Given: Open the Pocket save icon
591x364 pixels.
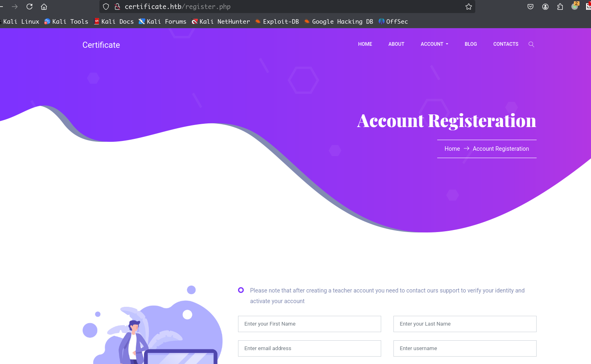Looking at the screenshot, I should coord(530,7).
